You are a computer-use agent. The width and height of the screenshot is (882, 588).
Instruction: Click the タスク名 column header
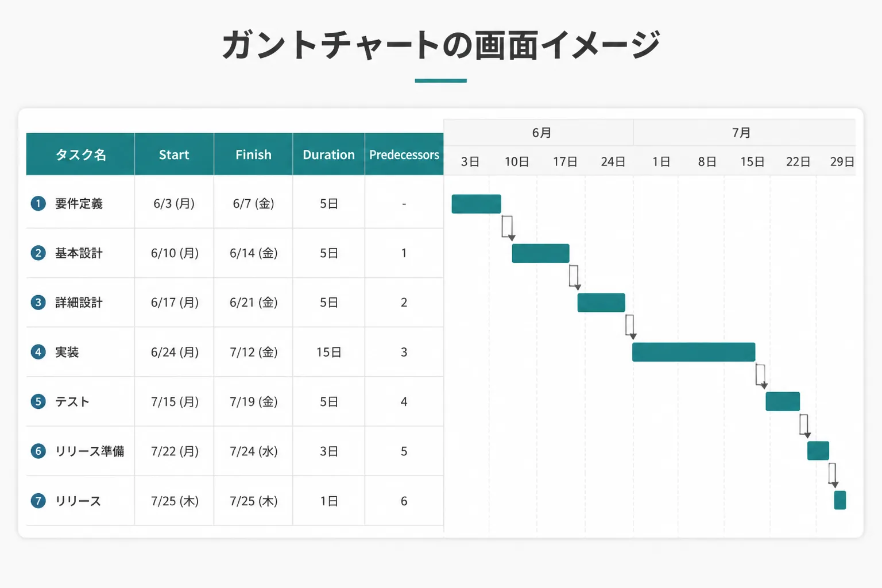[80, 154]
